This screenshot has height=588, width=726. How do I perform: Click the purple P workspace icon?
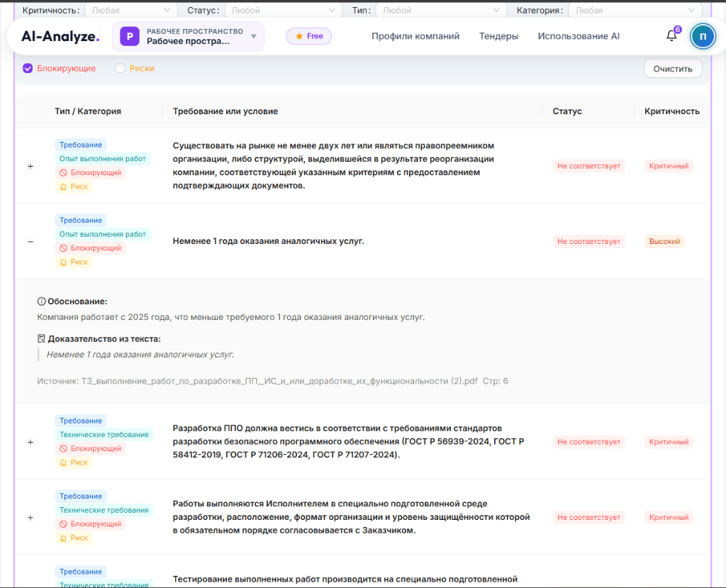pos(130,36)
